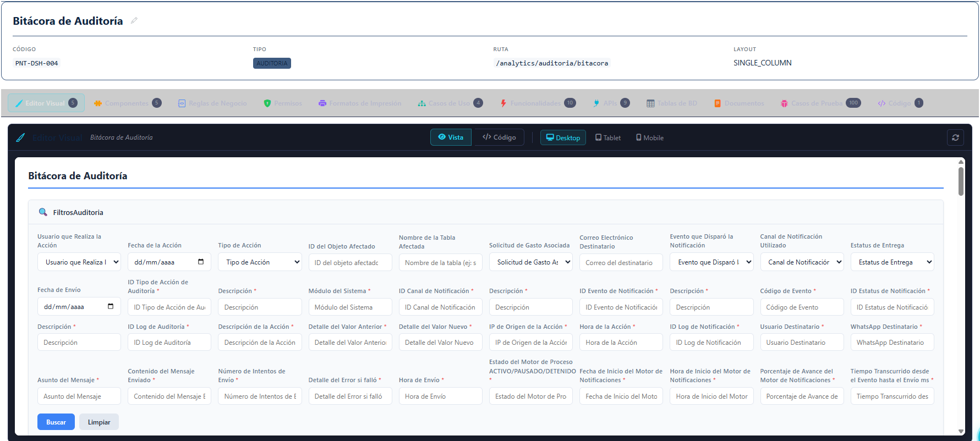The width and height of the screenshot is (980, 441).
Task: Open calendar picker for Fecha de la Acción
Action: tap(201, 262)
